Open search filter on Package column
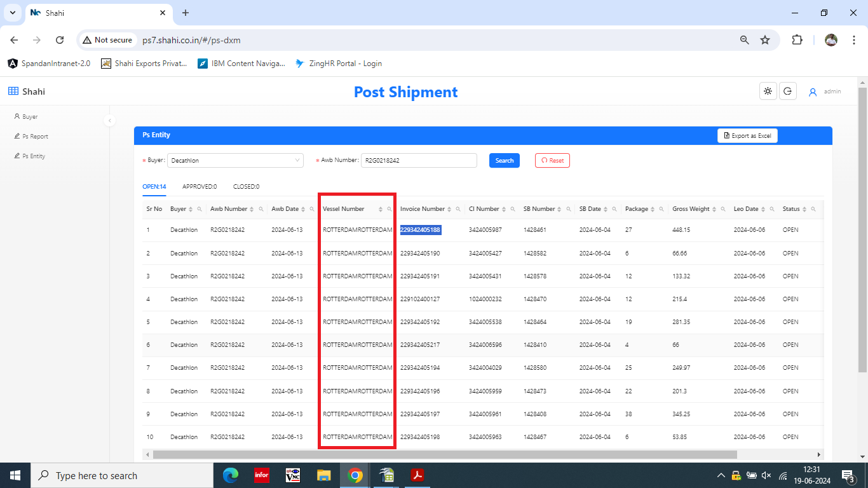This screenshot has width=868, height=488. point(661,209)
